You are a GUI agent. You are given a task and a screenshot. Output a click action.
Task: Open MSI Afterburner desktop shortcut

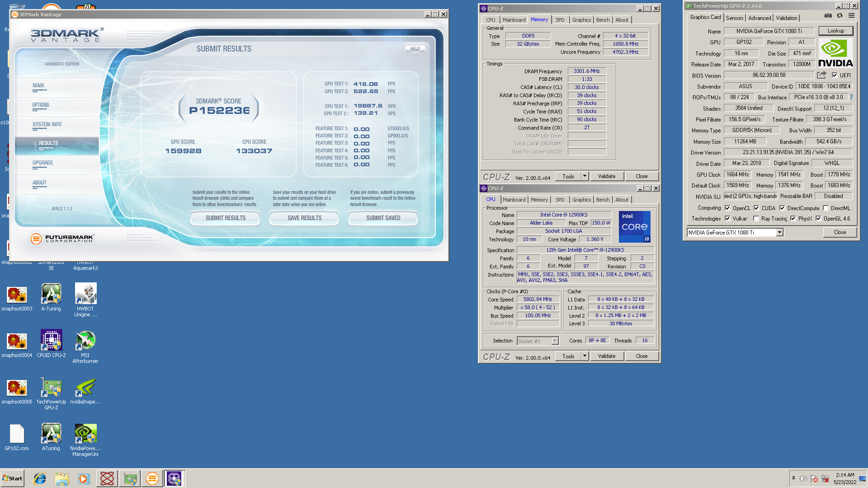coord(85,347)
